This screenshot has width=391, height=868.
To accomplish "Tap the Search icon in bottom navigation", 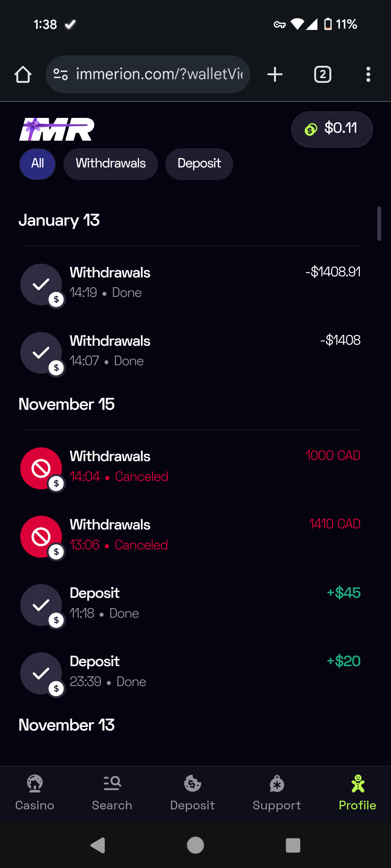I will [112, 783].
